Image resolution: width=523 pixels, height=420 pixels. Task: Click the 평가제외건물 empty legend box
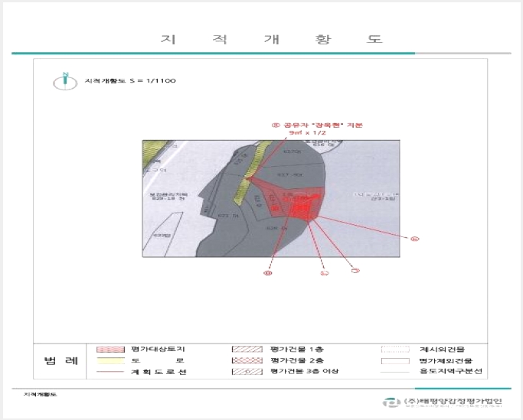point(395,360)
